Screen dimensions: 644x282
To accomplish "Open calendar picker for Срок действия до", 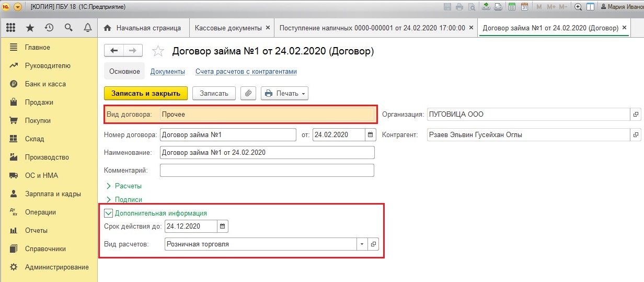I will tap(222, 227).
